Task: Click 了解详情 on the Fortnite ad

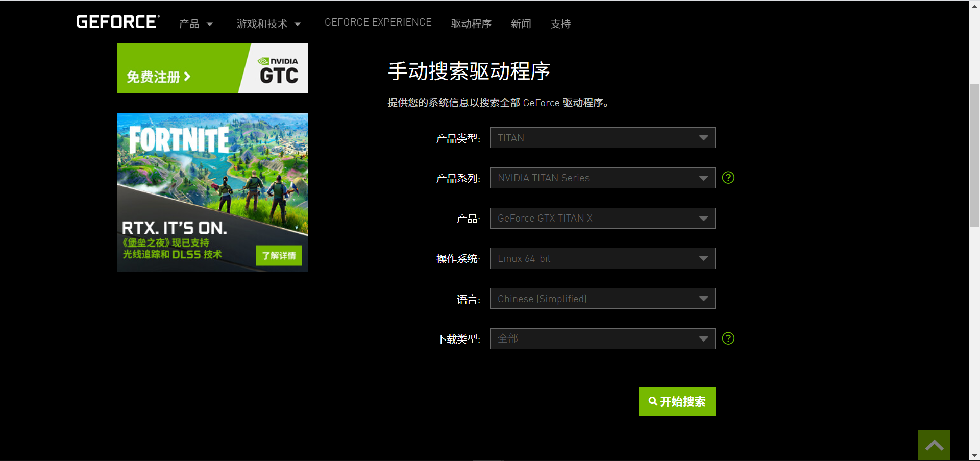Action: (279, 256)
